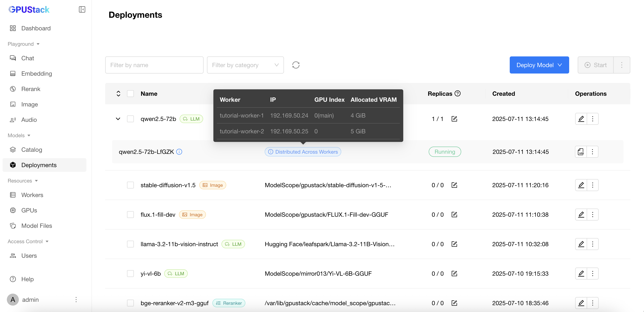Toggle expand all rows in header
Viewport: 644px width, 312px height.
118,94
